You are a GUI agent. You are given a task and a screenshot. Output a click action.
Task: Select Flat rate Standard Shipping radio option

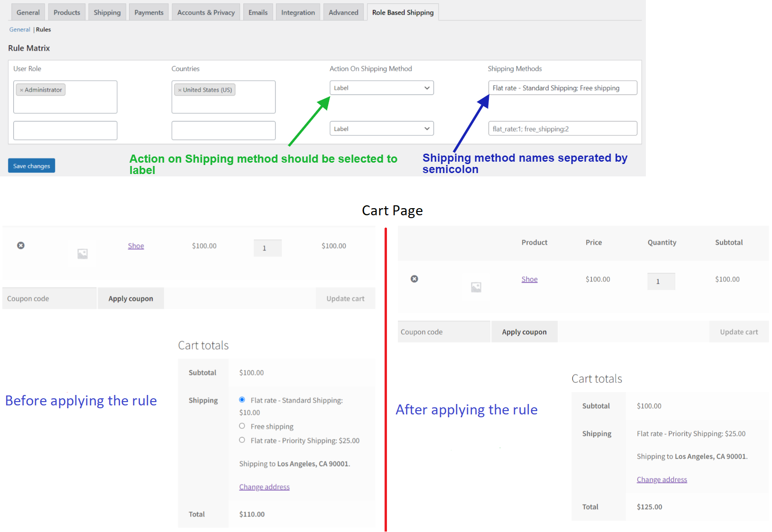(x=242, y=400)
